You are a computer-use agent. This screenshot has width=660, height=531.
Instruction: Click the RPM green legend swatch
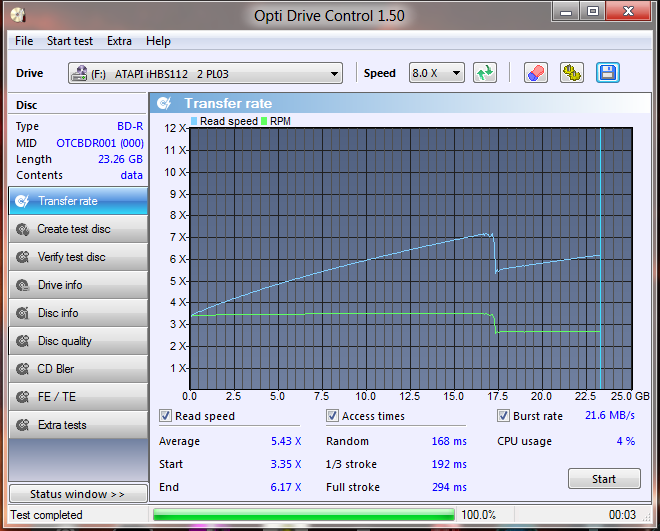264,121
